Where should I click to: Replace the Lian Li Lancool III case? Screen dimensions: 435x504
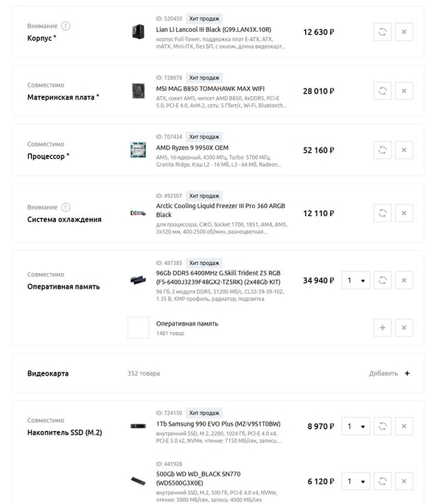[383, 32]
